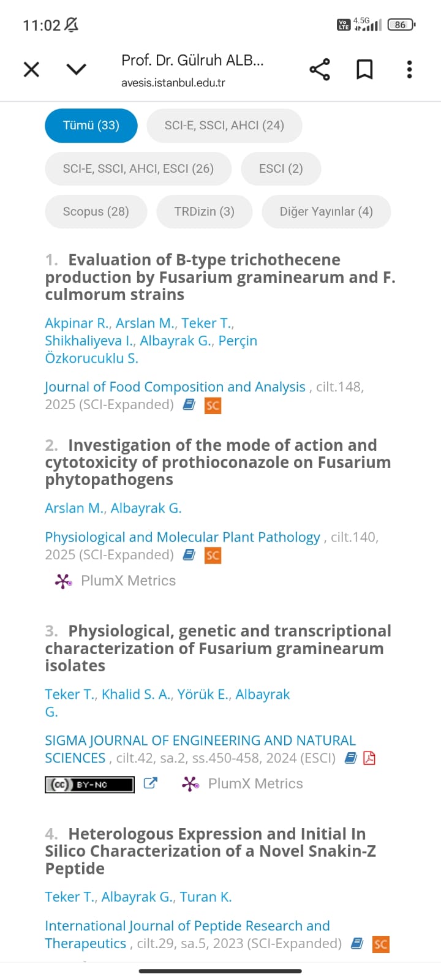Open the three-dot overflow menu

click(409, 69)
